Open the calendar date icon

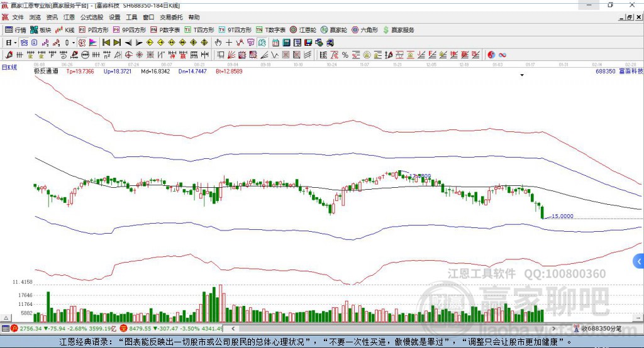coord(275,43)
